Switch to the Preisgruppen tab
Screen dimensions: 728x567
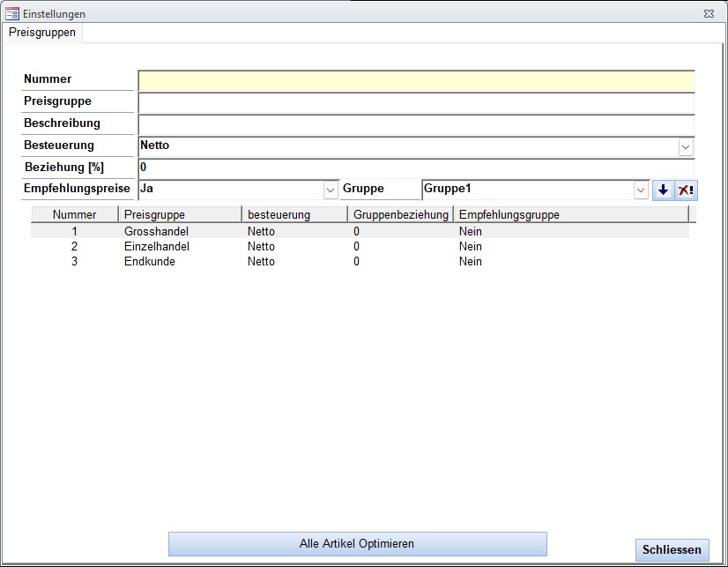click(x=42, y=33)
